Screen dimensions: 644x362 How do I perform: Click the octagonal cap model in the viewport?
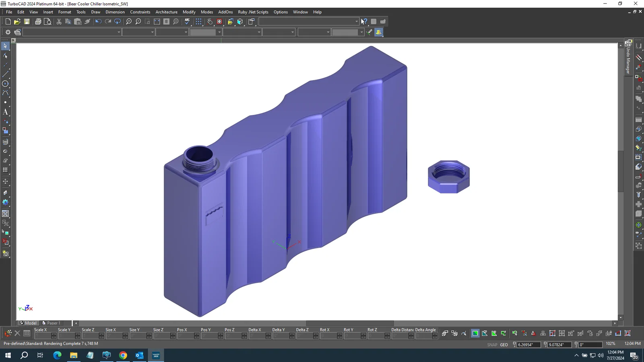pyautogui.click(x=449, y=177)
